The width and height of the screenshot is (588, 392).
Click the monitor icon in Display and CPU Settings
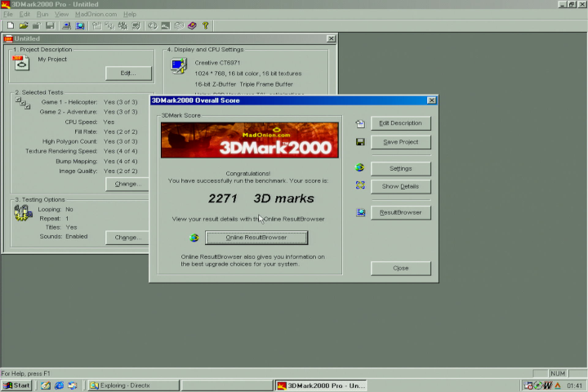pos(179,66)
